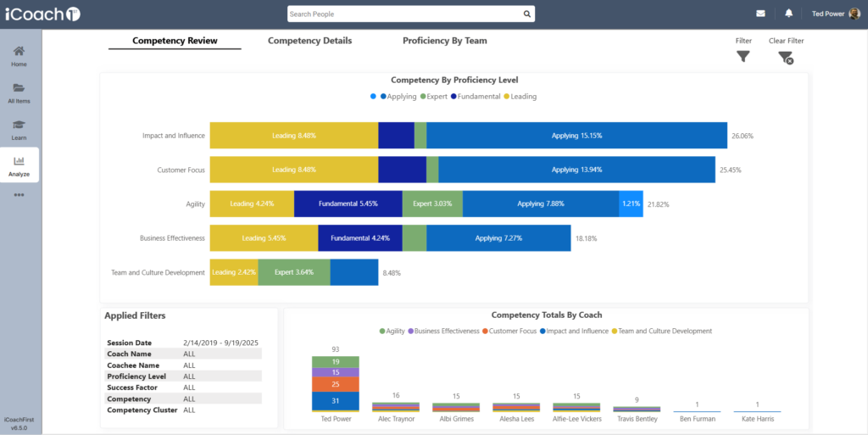Switch to Proficiency By Team tab
The image size is (868, 435).
tap(444, 41)
